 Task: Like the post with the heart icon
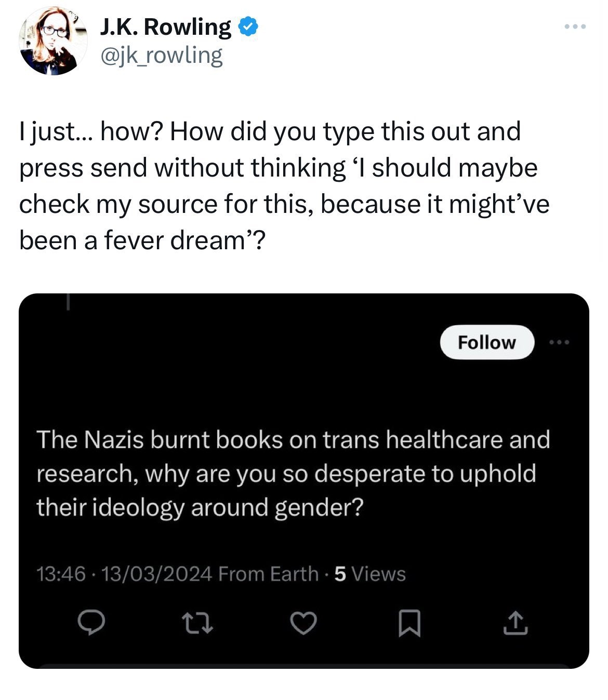point(303,624)
